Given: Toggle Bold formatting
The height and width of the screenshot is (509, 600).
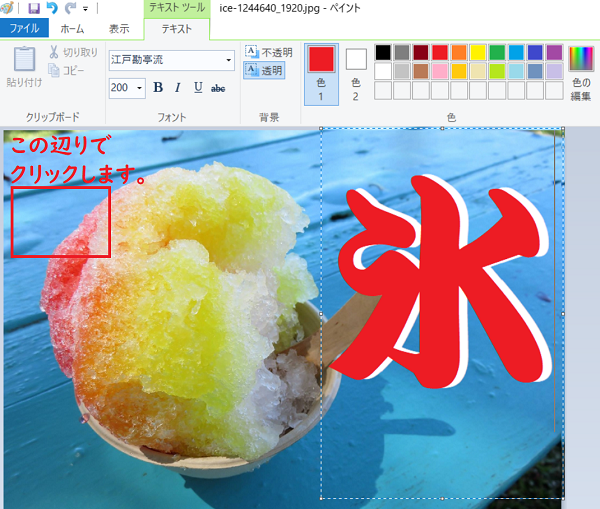Looking at the screenshot, I should point(158,88).
